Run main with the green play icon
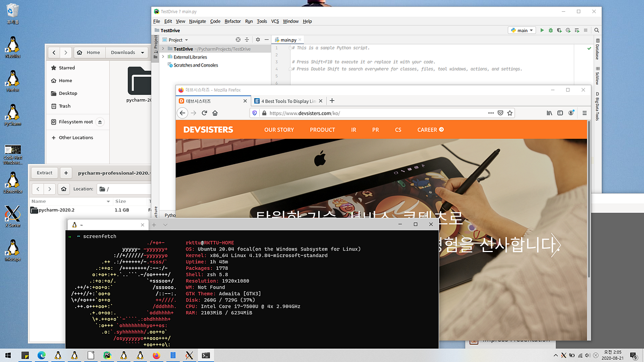Screen dimensions: 644x362 (x=542, y=31)
